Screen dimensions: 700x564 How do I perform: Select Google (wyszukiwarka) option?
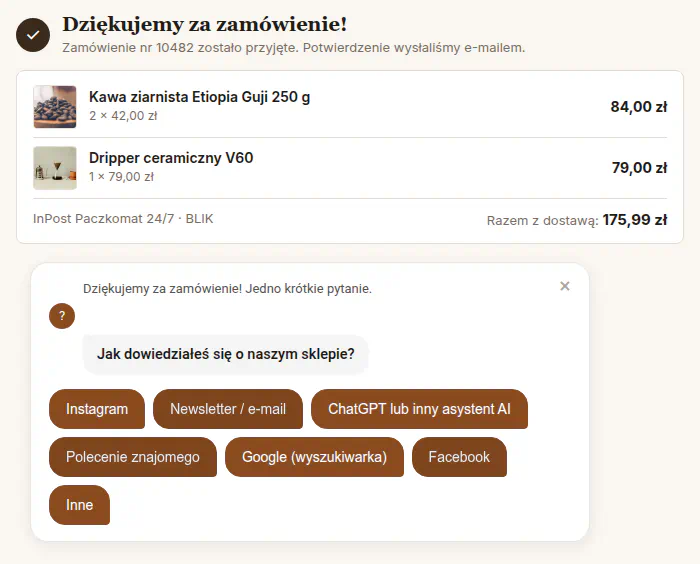point(314,457)
